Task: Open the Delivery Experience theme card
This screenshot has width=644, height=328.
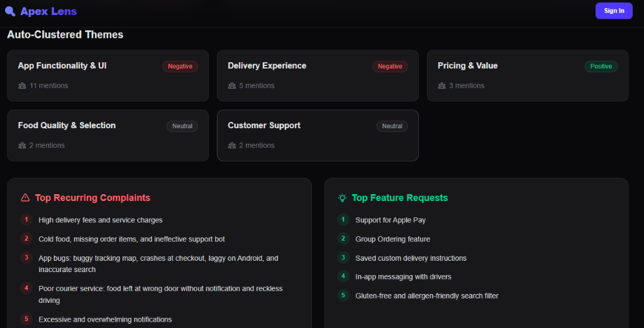Action: point(318,75)
